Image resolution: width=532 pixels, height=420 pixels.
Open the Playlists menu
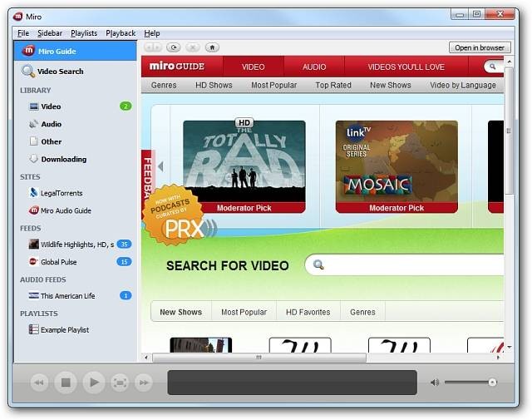84,33
